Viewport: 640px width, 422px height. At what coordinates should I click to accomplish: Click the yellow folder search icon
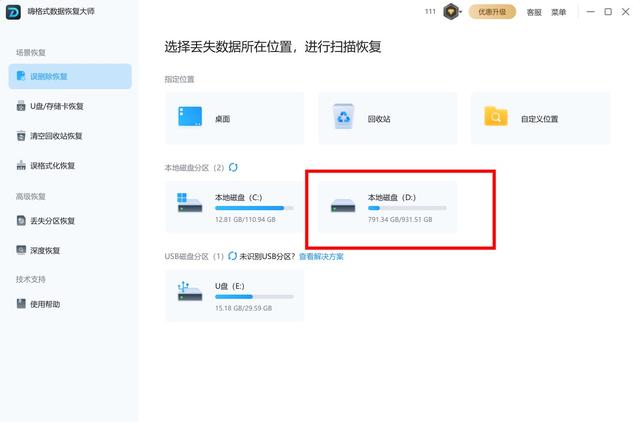[496, 117]
